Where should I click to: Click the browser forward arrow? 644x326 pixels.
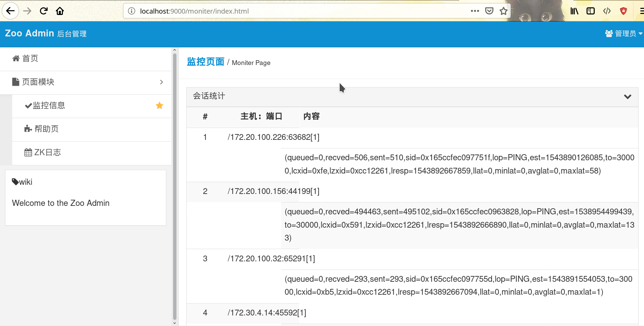[27, 11]
